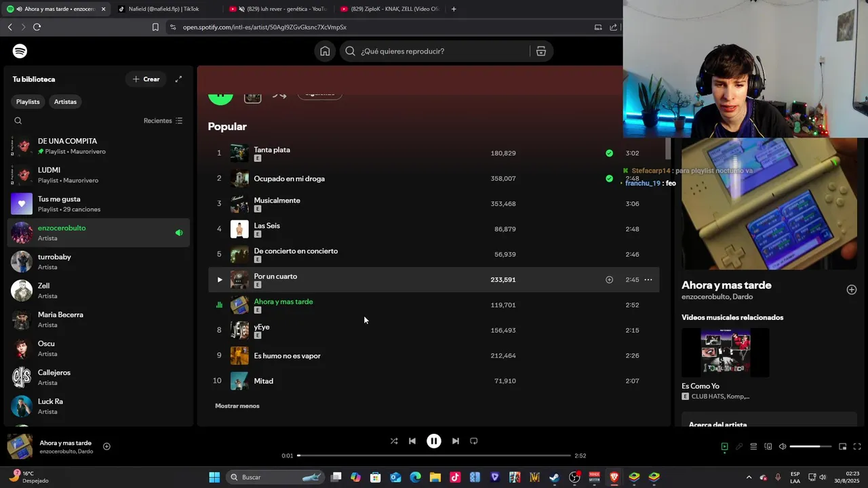Enter fullscreen player view
This screenshot has height=488, width=868.
pyautogui.click(x=857, y=447)
